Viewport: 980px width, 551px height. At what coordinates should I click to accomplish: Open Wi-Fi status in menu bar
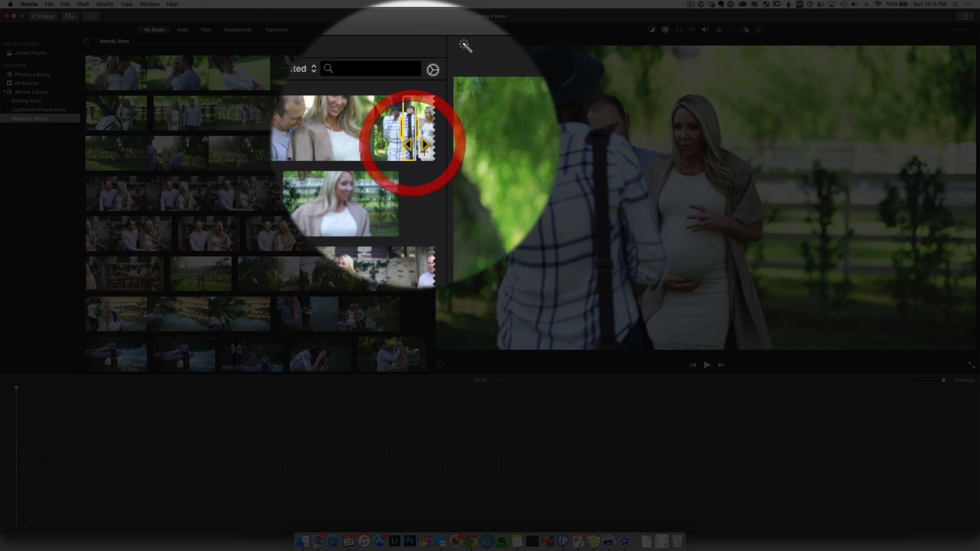pos(878,4)
